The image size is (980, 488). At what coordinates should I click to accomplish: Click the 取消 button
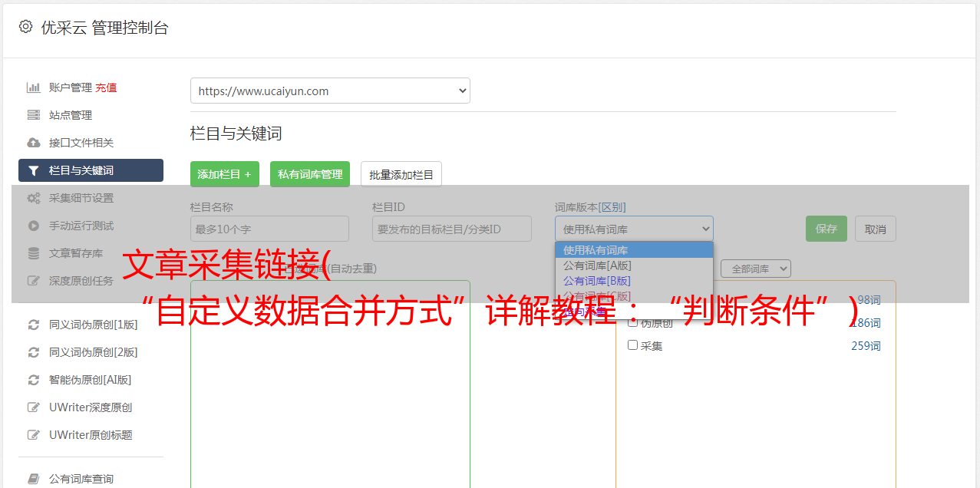(x=876, y=229)
